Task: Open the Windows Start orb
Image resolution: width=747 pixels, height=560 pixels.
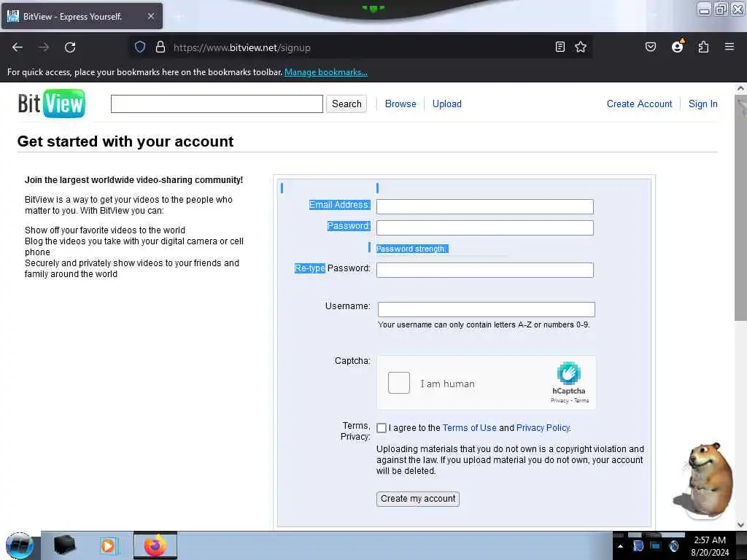Action: pos(20,545)
